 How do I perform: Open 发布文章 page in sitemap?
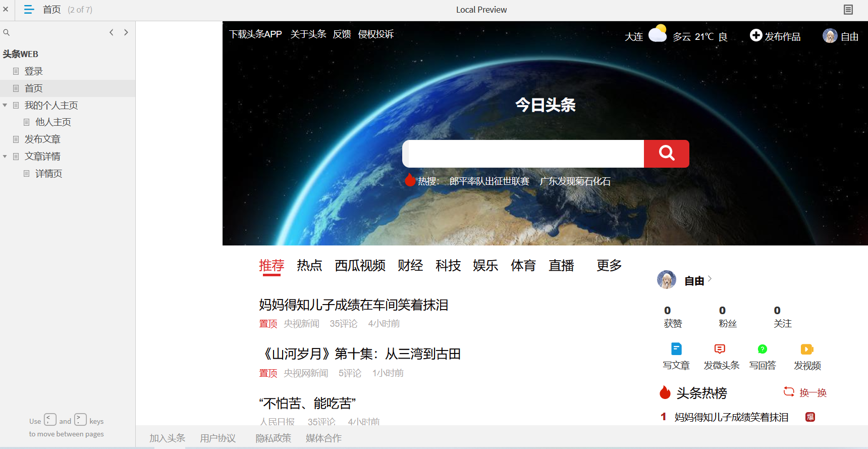tap(42, 139)
